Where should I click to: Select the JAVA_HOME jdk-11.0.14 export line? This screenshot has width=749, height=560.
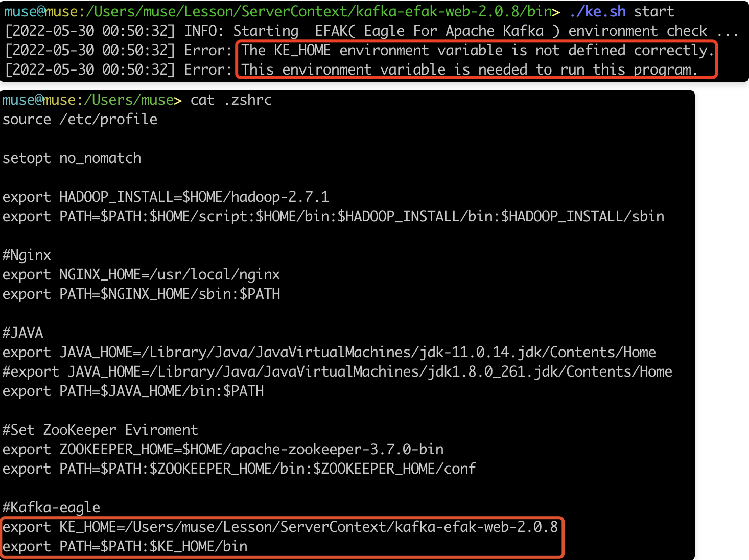pyautogui.click(x=329, y=352)
